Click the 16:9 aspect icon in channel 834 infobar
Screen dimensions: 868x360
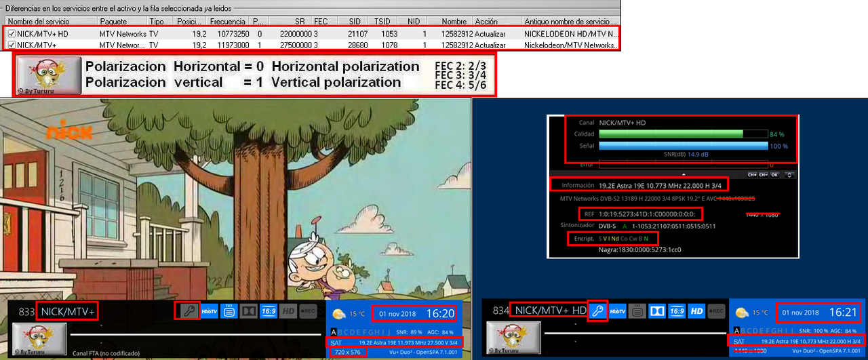(x=676, y=311)
